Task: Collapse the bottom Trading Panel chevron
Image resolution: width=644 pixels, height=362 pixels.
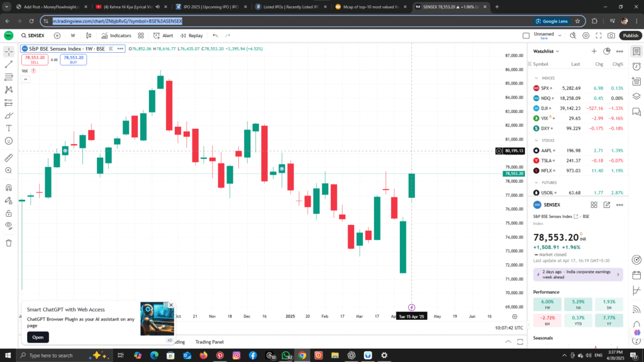Action: pos(508,342)
